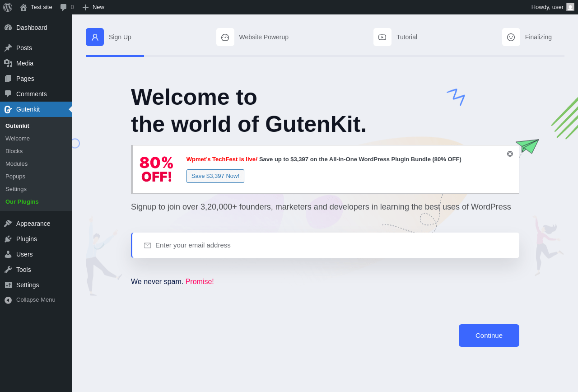Click the Appearance paintbrush icon
The height and width of the screenshot is (392, 578).
click(x=8, y=224)
